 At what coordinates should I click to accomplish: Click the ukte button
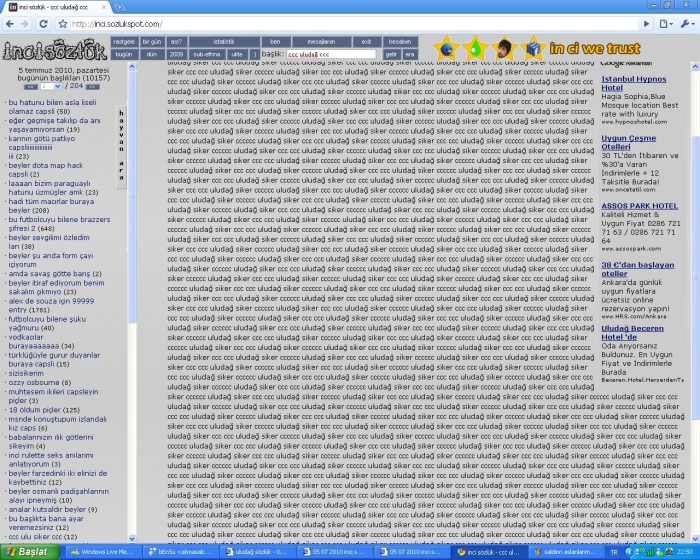[x=237, y=54]
